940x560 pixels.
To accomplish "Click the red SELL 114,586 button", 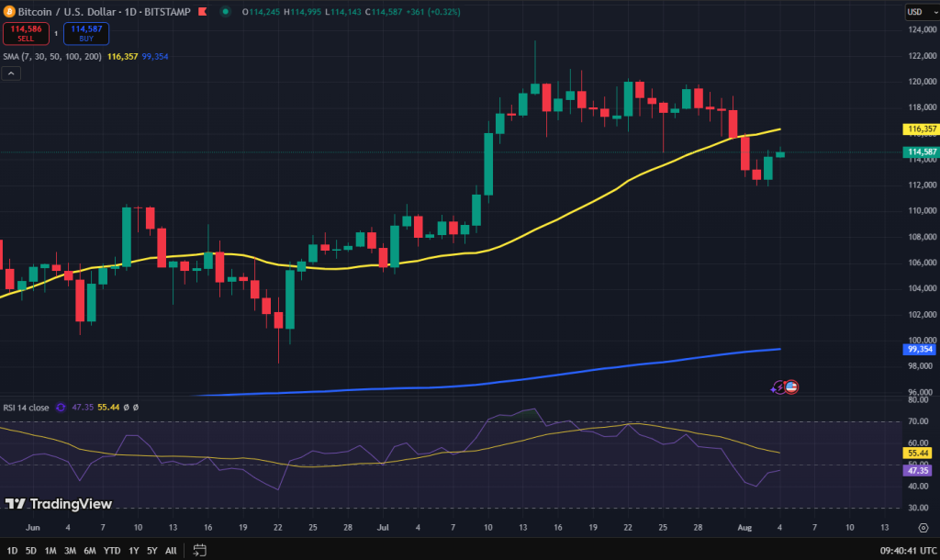I will click(x=26, y=34).
